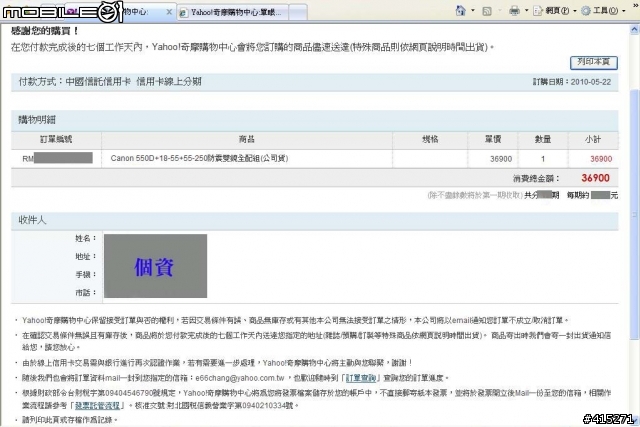Image resolution: width=640 pixels, height=427 pixels.
Task: Open the 發票託管流程 link
Action: (x=97, y=405)
